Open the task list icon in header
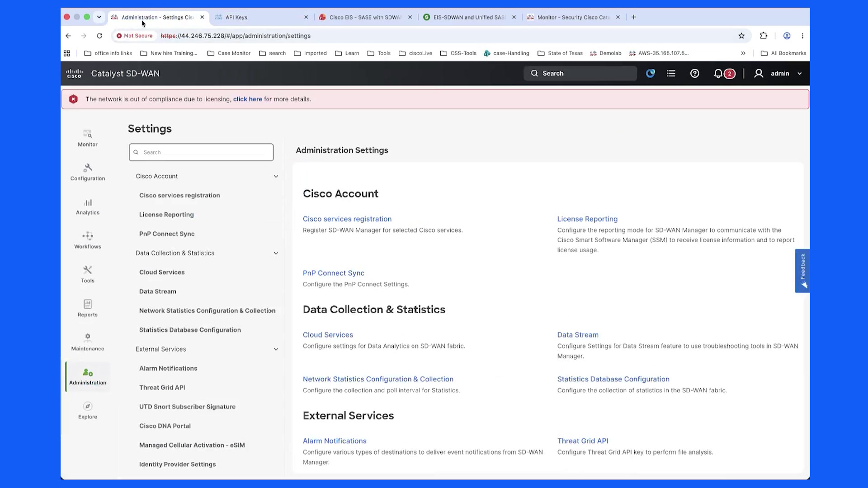This screenshot has width=868, height=488. point(671,73)
